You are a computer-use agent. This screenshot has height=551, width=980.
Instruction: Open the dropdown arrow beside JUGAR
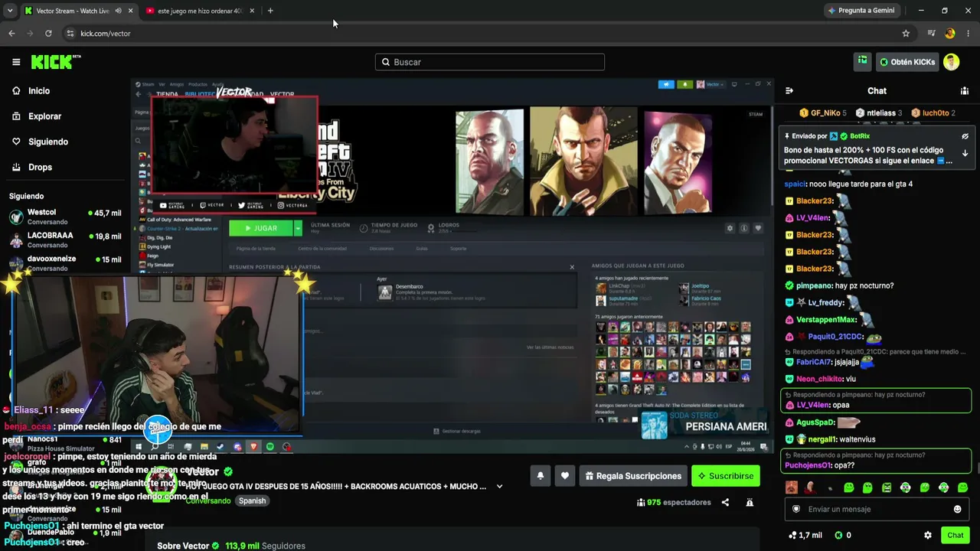[298, 228]
